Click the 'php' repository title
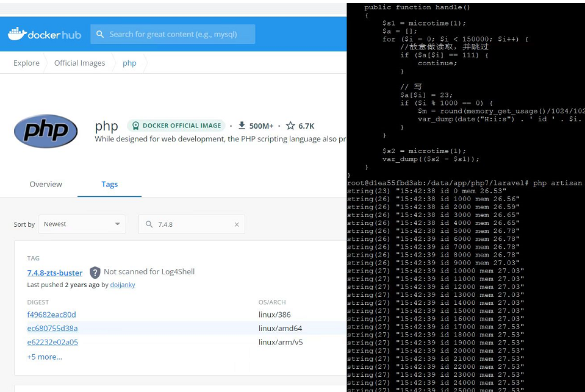Image resolution: width=585 pixels, height=392 pixels. point(106,126)
